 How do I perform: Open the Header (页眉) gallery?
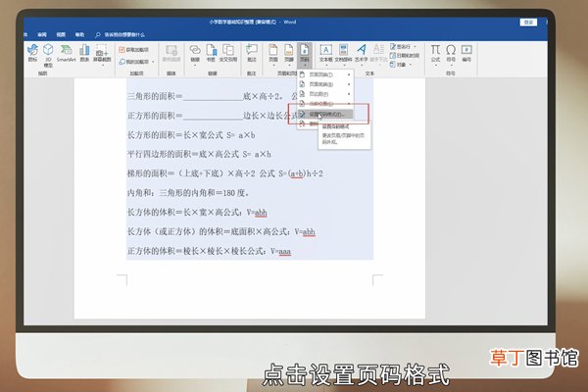(x=273, y=55)
